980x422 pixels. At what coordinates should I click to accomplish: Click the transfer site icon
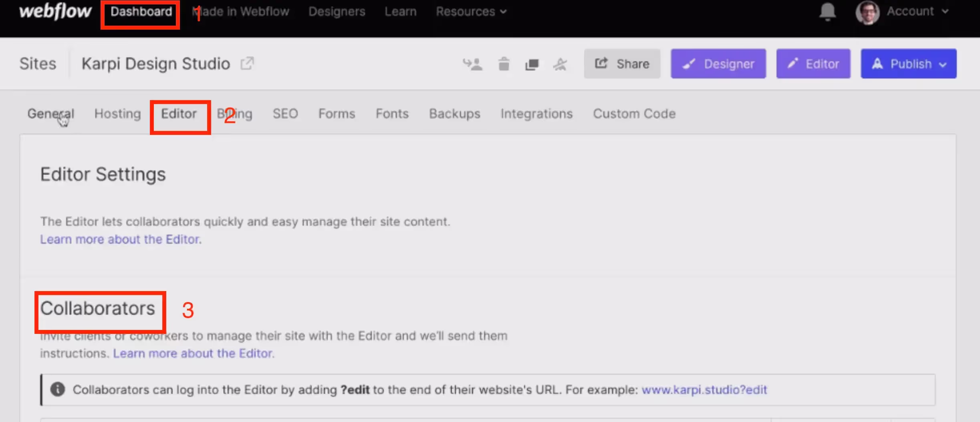473,64
